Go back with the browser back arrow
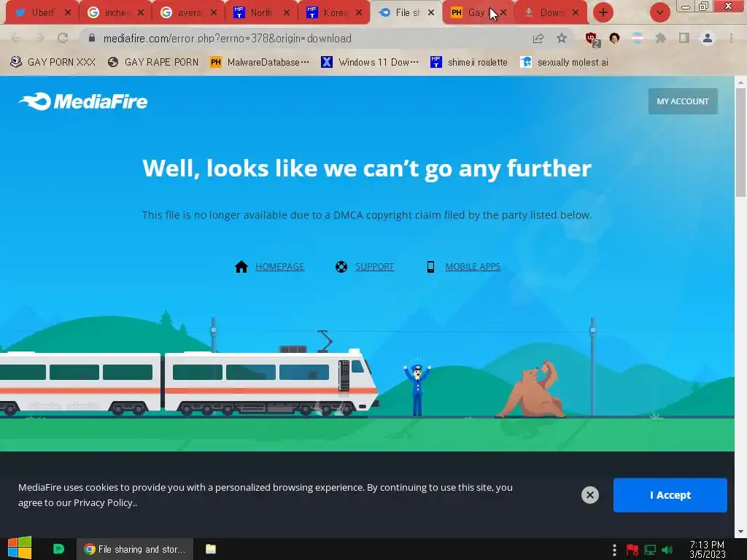Viewport: 747px width, 560px height. pyautogui.click(x=16, y=38)
